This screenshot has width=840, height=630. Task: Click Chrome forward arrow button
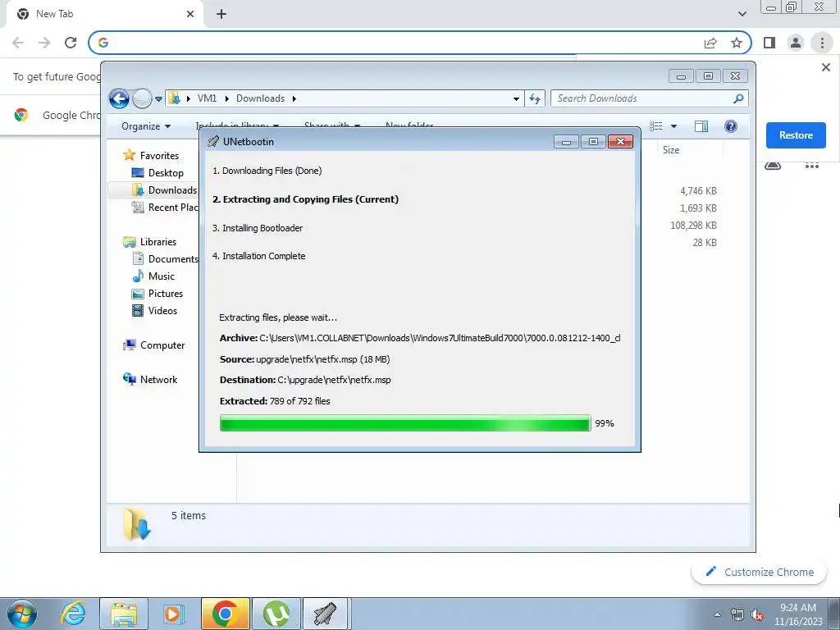pyautogui.click(x=44, y=43)
